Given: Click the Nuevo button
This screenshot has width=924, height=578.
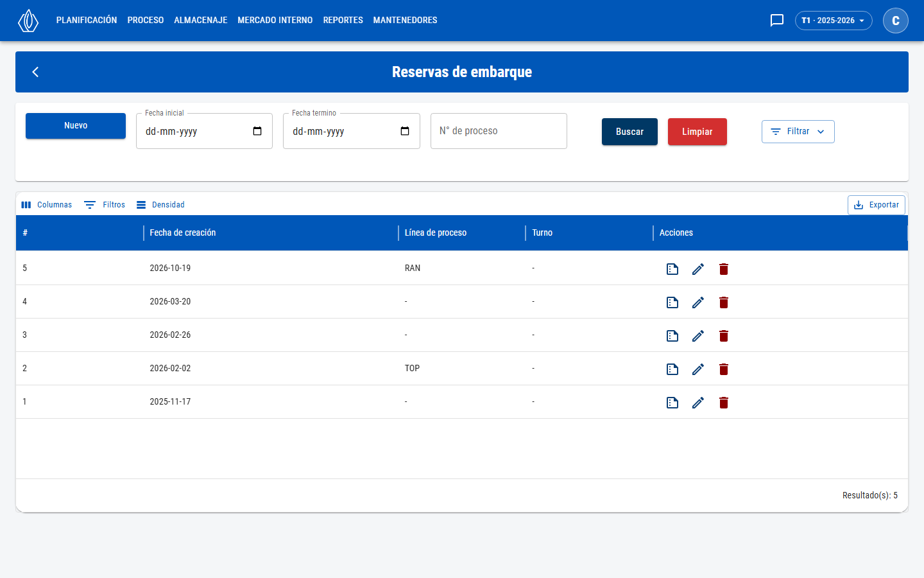Looking at the screenshot, I should coord(76,126).
